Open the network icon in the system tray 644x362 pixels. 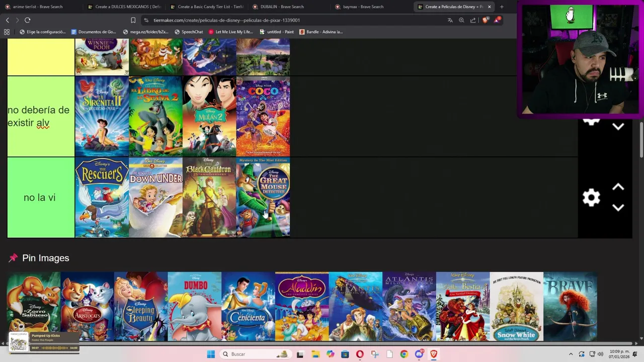point(592,354)
